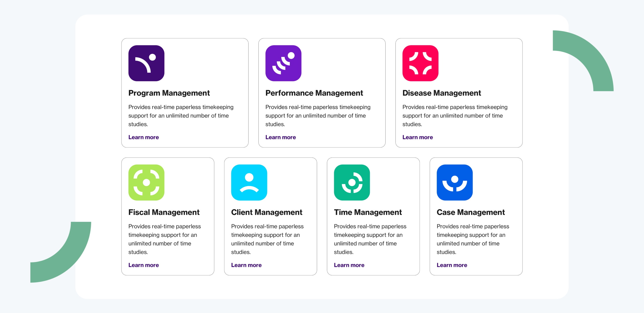This screenshot has width=644, height=313.
Task: Click the violet Performance Management icon
Action: coord(283,63)
